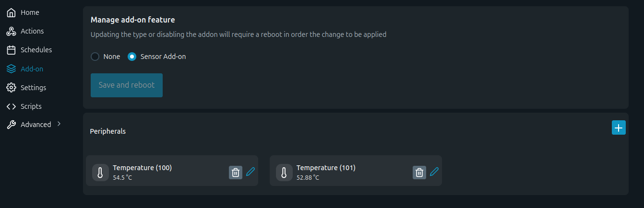Click the Settings gear icon
The width and height of the screenshot is (644, 208).
[11, 88]
